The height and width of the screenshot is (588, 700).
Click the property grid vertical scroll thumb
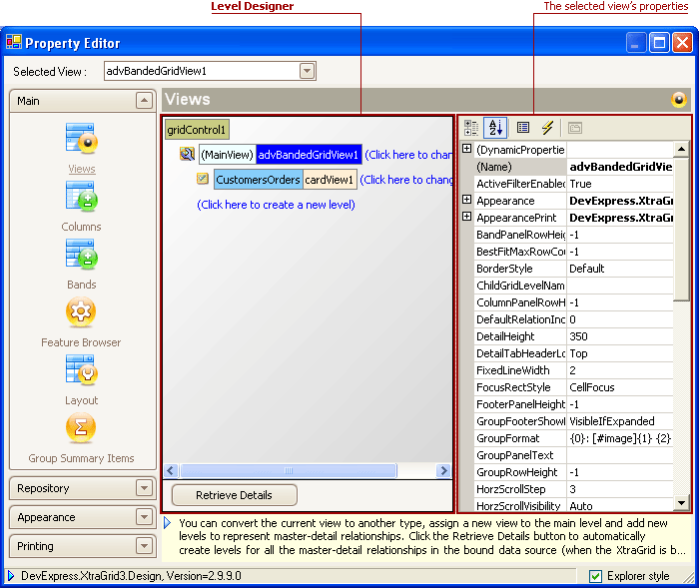coord(681,229)
